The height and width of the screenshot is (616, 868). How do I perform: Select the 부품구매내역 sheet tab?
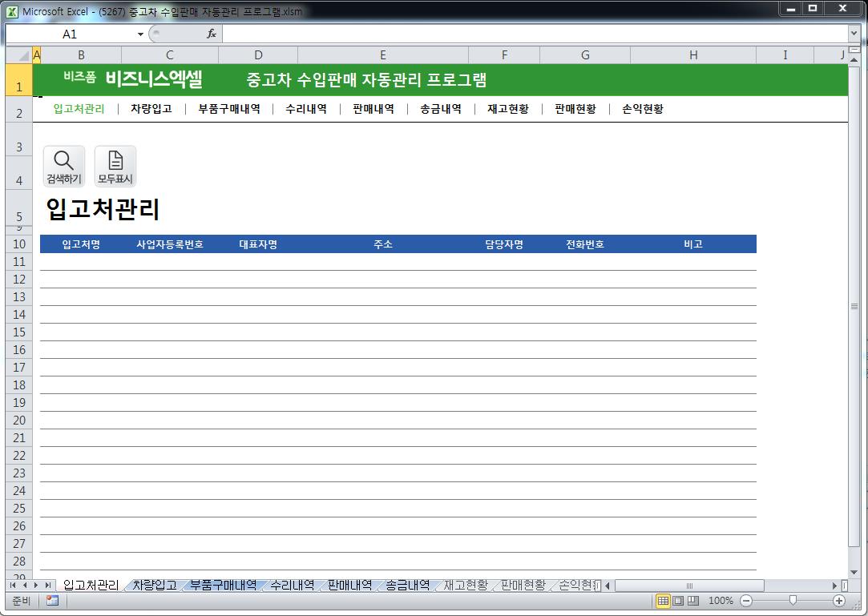[223, 585]
